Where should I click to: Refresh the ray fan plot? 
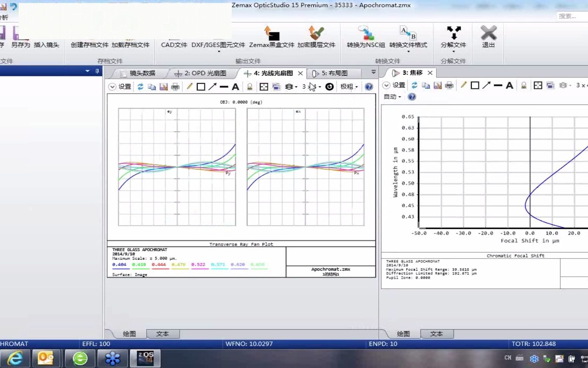coord(140,86)
